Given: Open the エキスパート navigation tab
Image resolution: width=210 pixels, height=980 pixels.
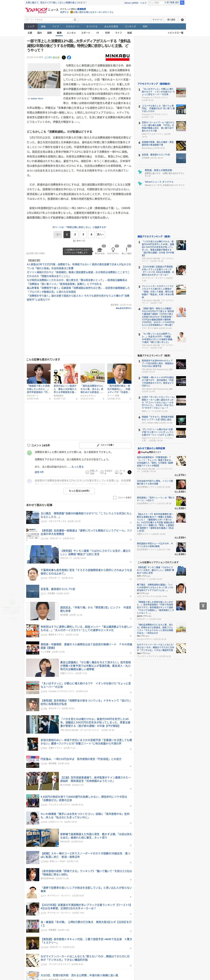Looking at the screenshot, I should click(72, 27).
